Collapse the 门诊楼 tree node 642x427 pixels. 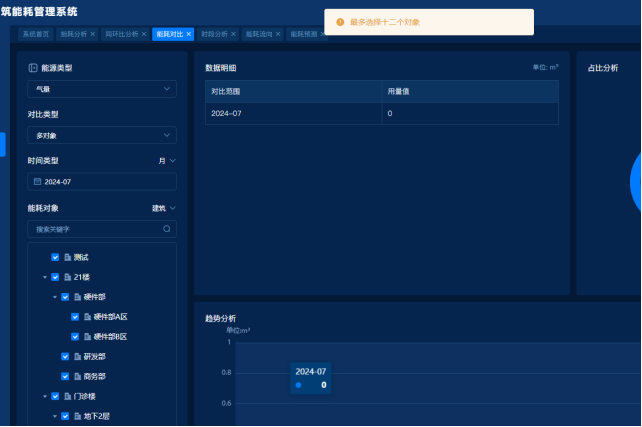pos(44,396)
